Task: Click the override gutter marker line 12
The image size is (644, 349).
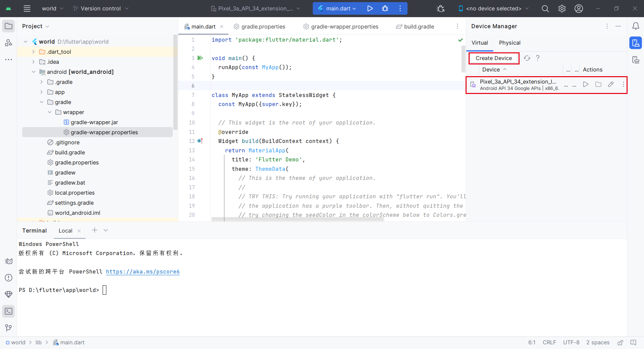Action: tap(200, 141)
